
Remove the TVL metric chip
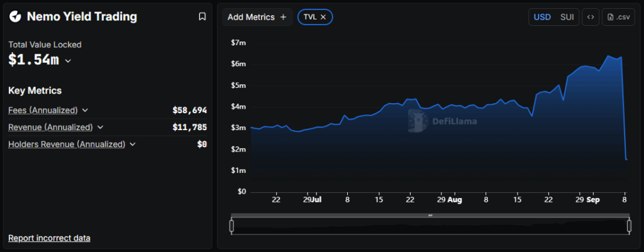(323, 17)
